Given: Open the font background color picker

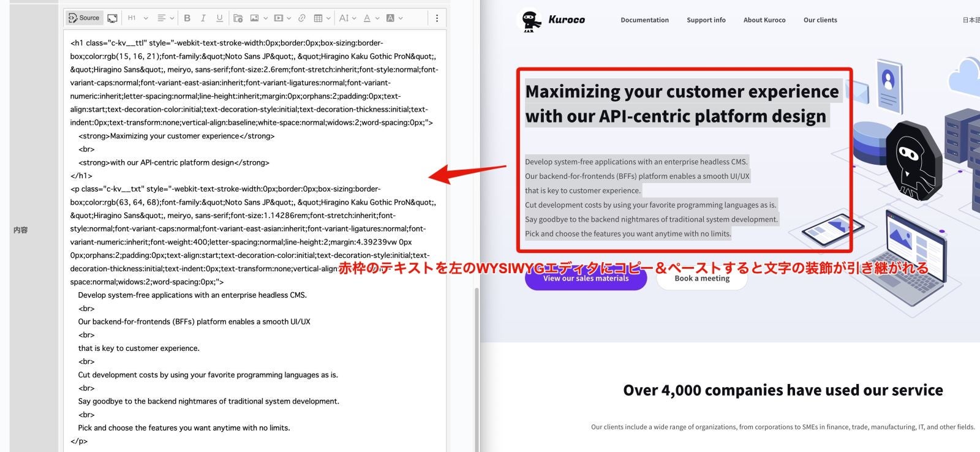Looking at the screenshot, I should pos(394,18).
